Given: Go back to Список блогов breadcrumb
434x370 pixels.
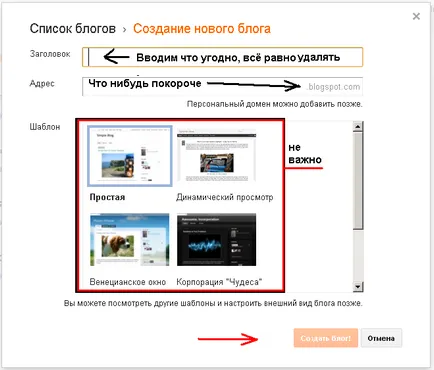Looking at the screenshot, I should click(73, 29).
